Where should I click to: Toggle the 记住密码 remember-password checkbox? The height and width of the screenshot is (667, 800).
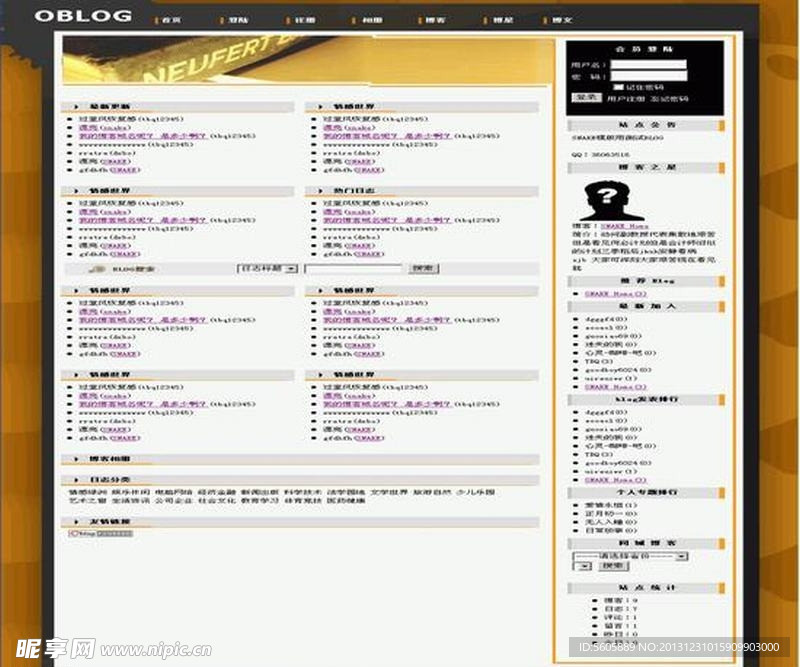(x=618, y=88)
